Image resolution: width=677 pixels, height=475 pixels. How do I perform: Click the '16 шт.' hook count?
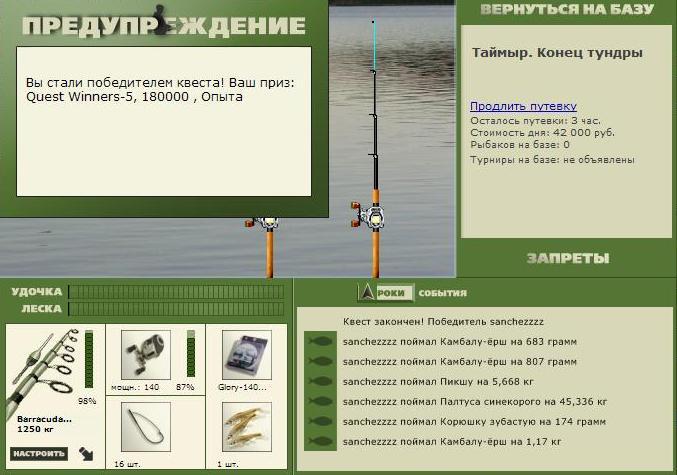coord(127,465)
